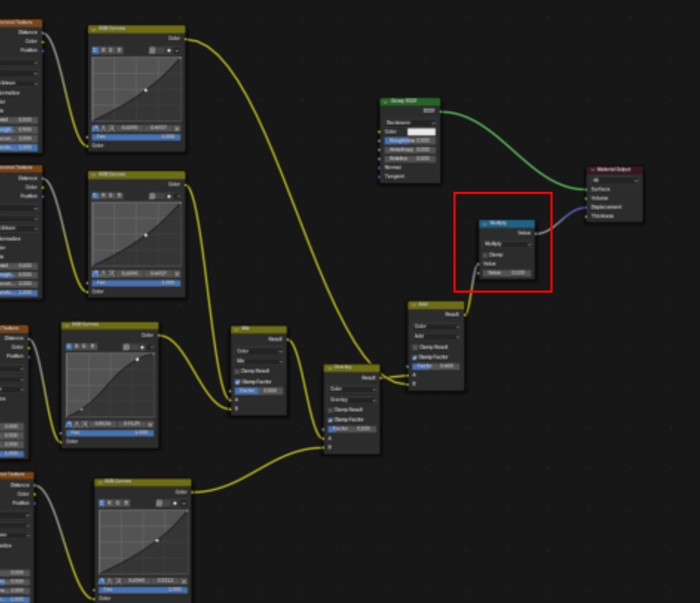Tick the Clamp checkbox on Multiply node
700x603 pixels.
pyautogui.click(x=485, y=255)
